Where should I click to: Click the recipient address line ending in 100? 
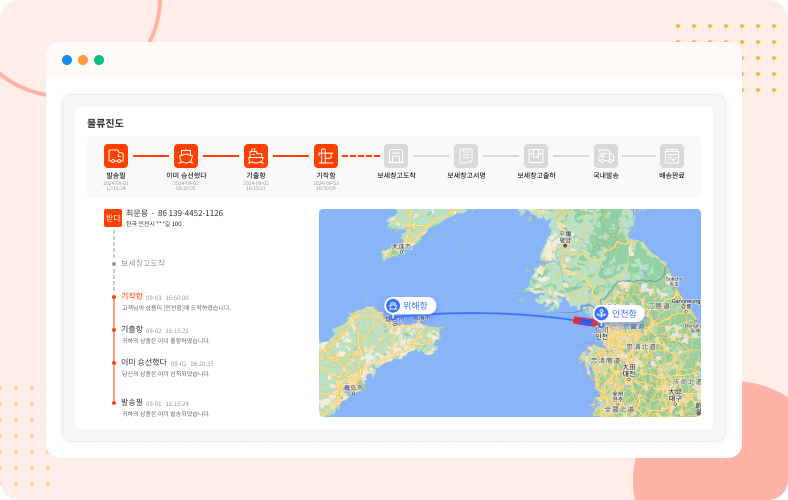[x=154, y=224]
